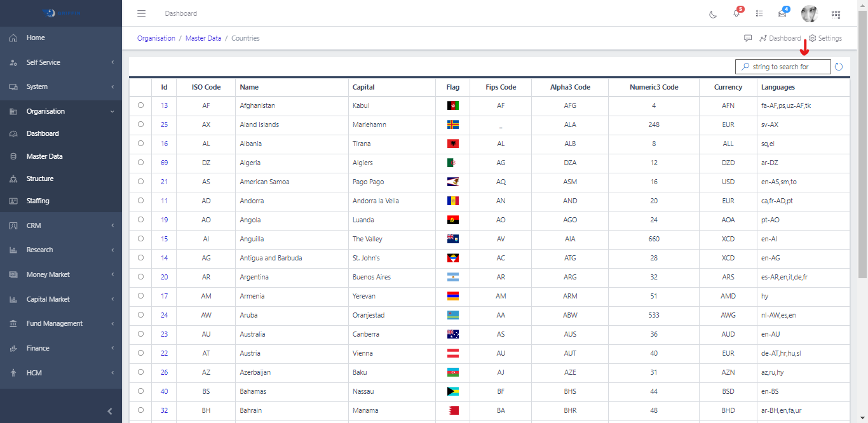Select the radio button for Bahrain row
The width and height of the screenshot is (868, 423).
pyautogui.click(x=140, y=410)
